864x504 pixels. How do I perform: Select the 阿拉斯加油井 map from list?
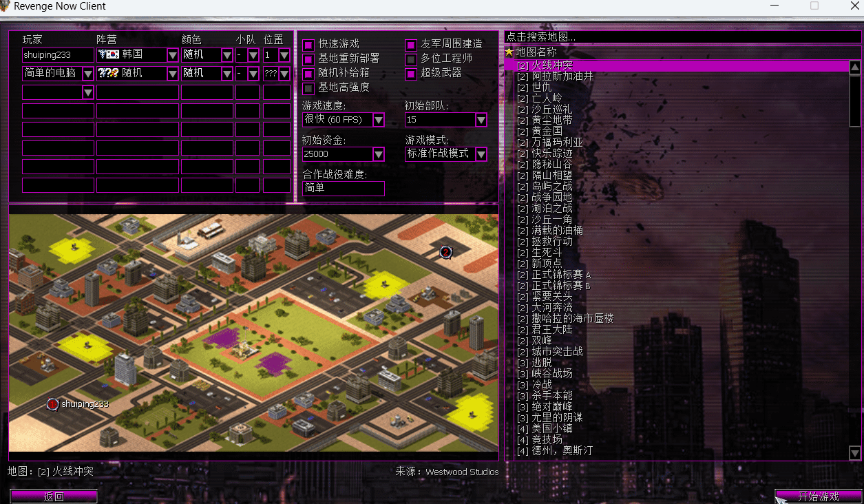click(562, 76)
